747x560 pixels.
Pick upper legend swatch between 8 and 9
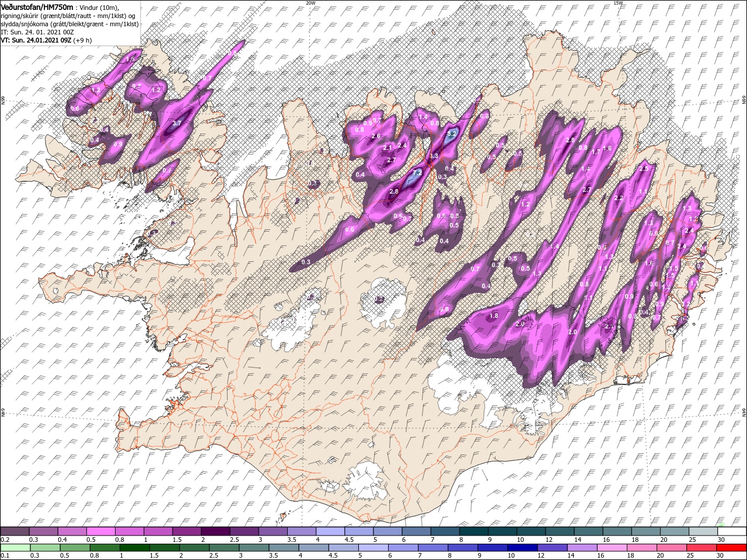tap(474, 531)
